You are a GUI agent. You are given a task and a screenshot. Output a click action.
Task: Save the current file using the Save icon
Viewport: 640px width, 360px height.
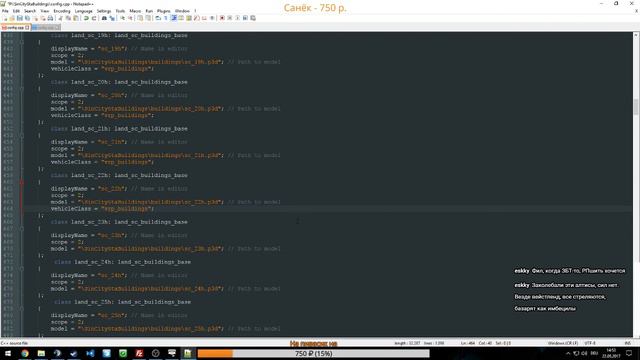[x=20, y=18]
